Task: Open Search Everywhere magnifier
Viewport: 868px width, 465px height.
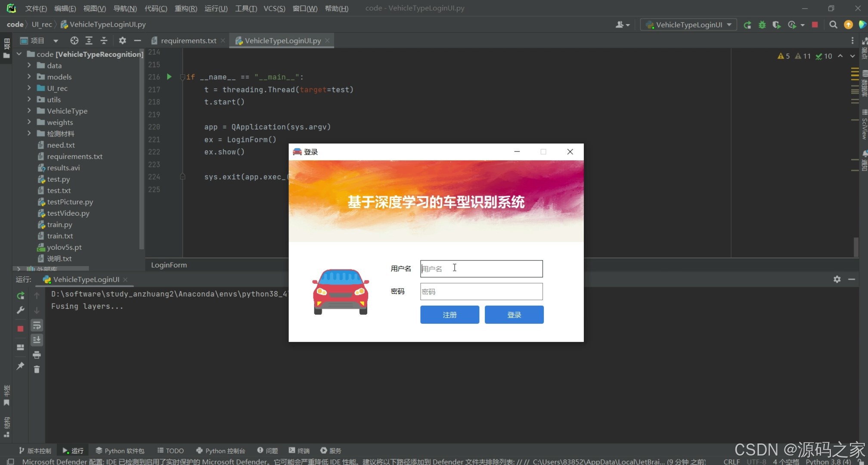Action: click(x=834, y=25)
